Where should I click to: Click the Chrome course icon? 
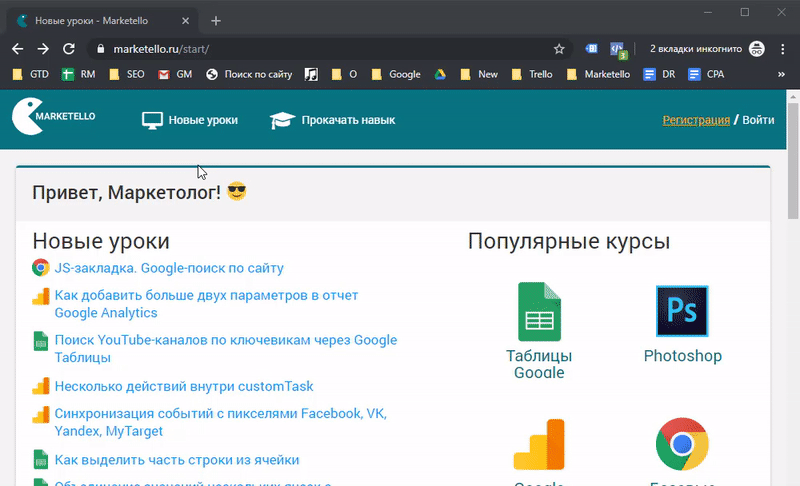(682, 446)
